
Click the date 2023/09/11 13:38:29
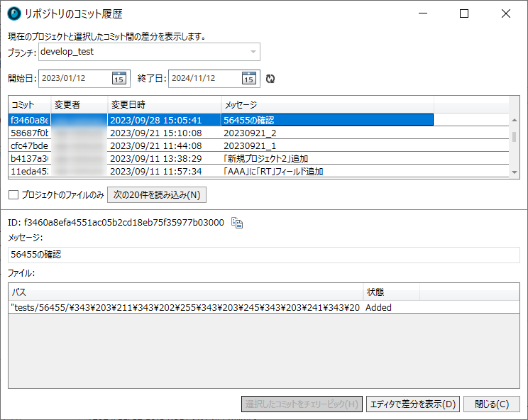(156, 158)
